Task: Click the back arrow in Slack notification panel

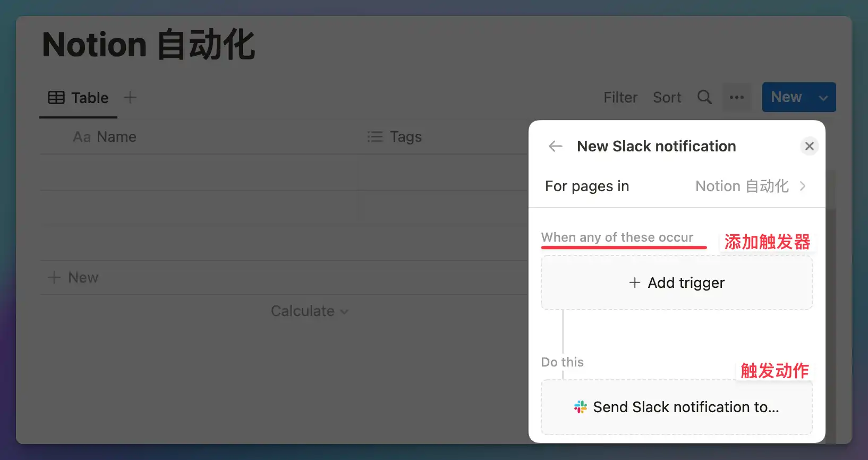Action: (556, 146)
